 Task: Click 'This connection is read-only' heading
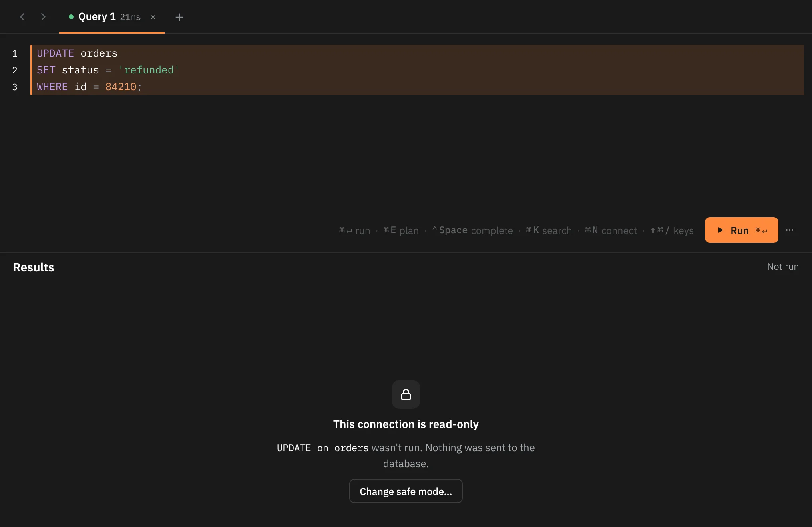tap(406, 424)
